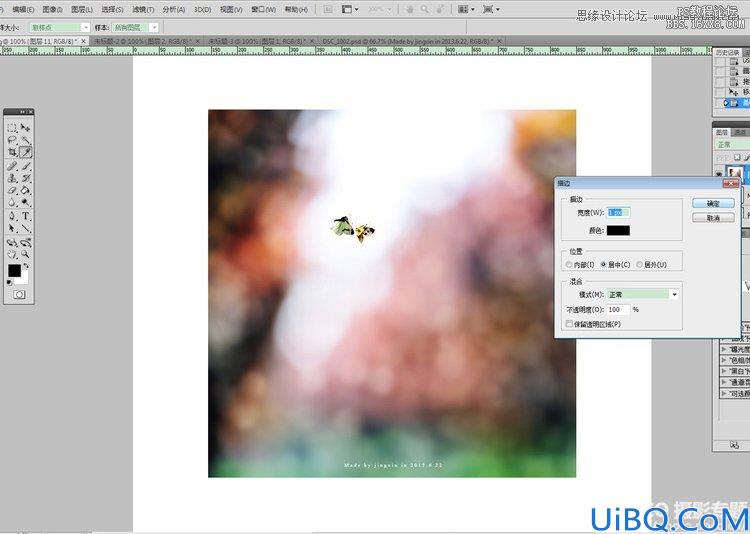
Task: Expand the "可选颜" action
Action: pyautogui.click(x=724, y=393)
